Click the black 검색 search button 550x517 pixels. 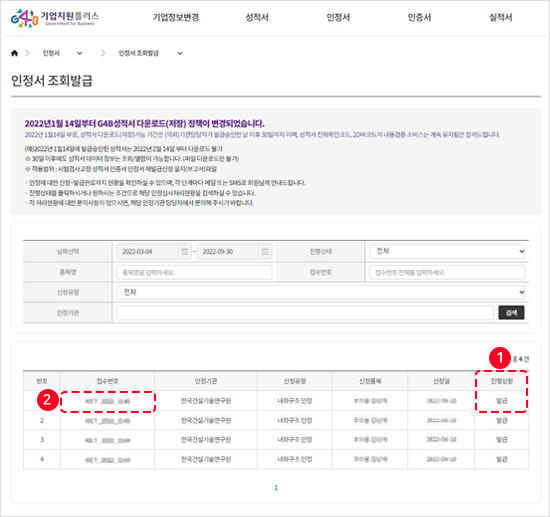click(511, 313)
